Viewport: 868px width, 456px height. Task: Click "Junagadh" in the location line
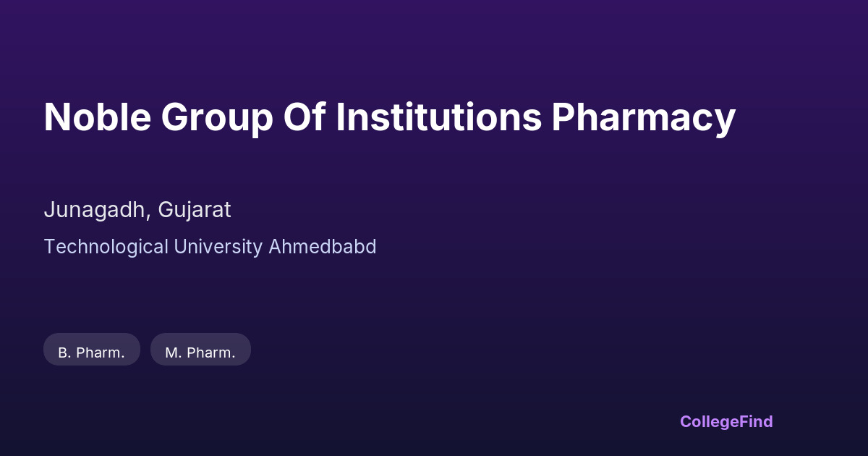point(96,210)
